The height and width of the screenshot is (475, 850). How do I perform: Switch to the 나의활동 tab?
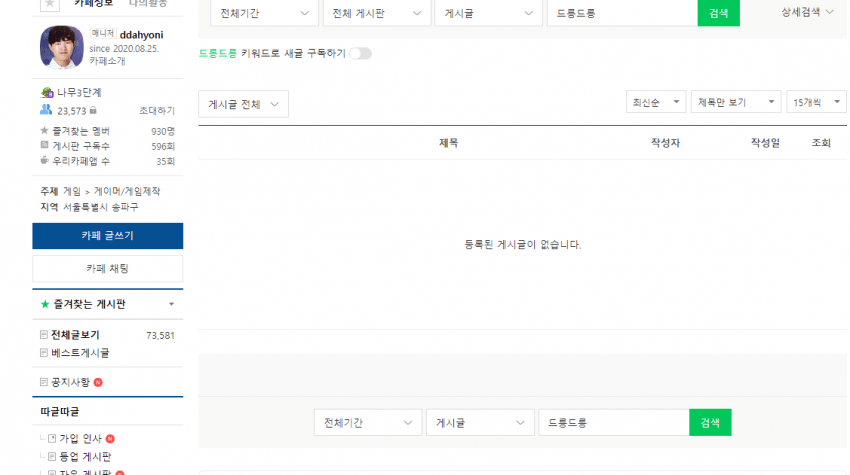148,4
